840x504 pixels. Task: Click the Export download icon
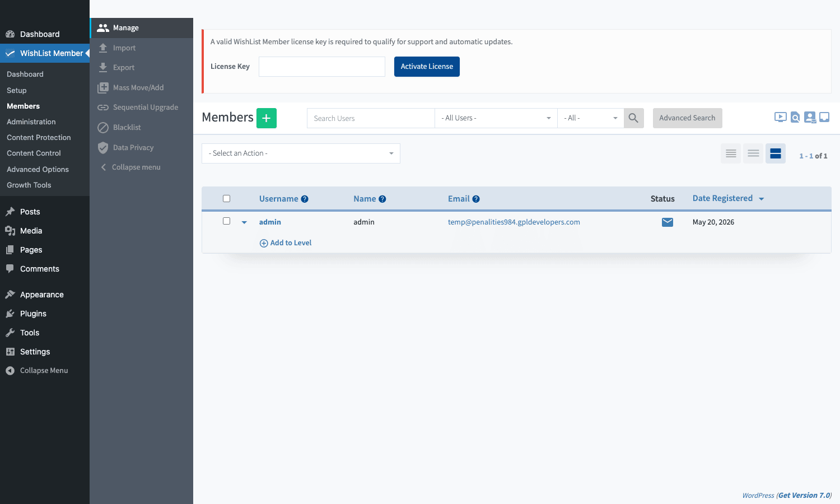[103, 67]
